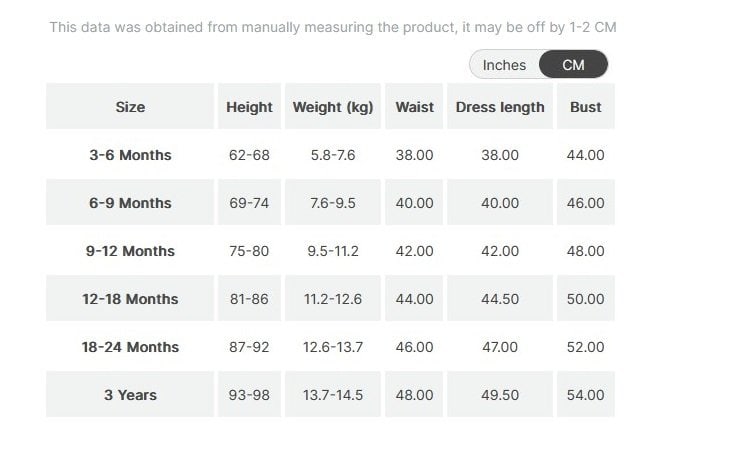Image resolution: width=751 pixels, height=473 pixels.
Task: Click the Bust column header
Action: tap(585, 107)
